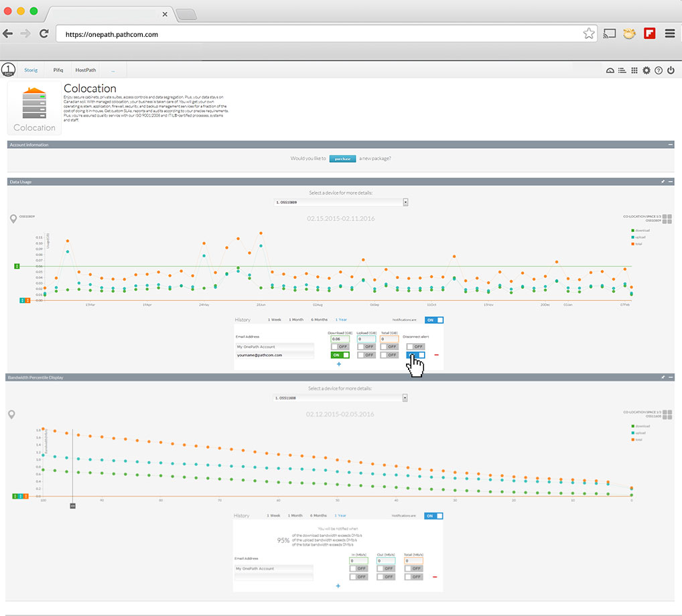Click the browser address bar URL
This screenshot has height=616, width=682.
pos(112,34)
